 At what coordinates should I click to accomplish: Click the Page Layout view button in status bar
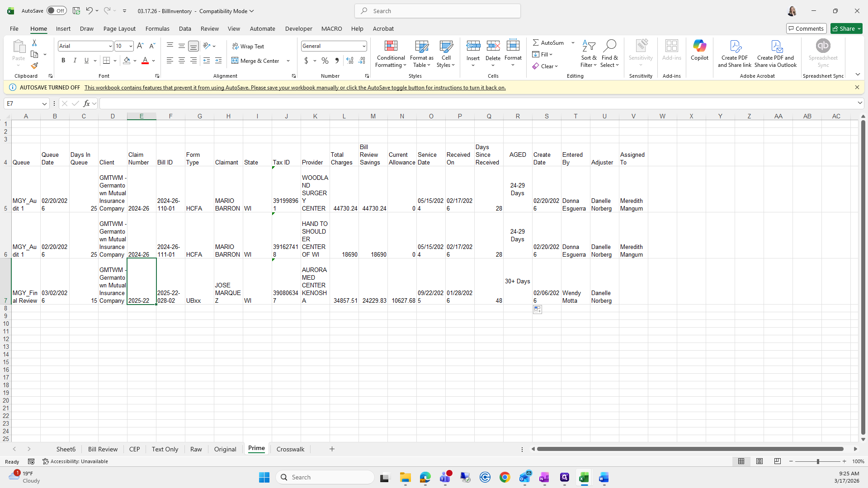point(759,461)
